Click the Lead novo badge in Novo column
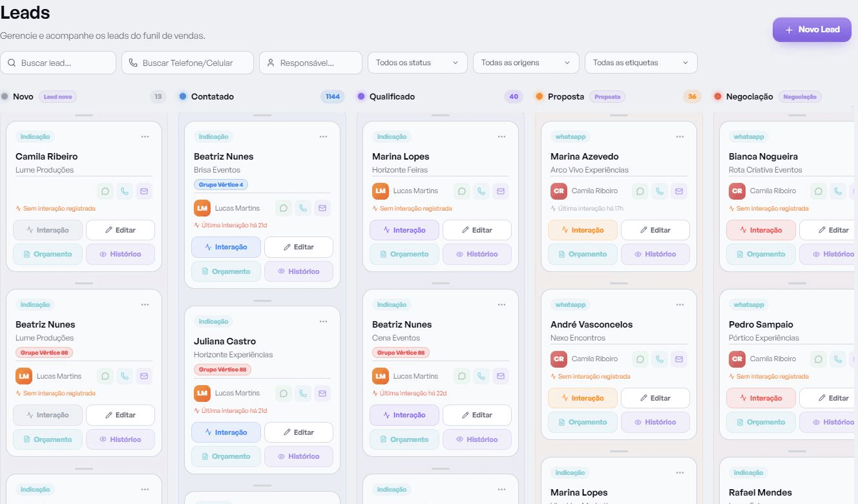The height and width of the screenshot is (504, 858). [x=58, y=97]
